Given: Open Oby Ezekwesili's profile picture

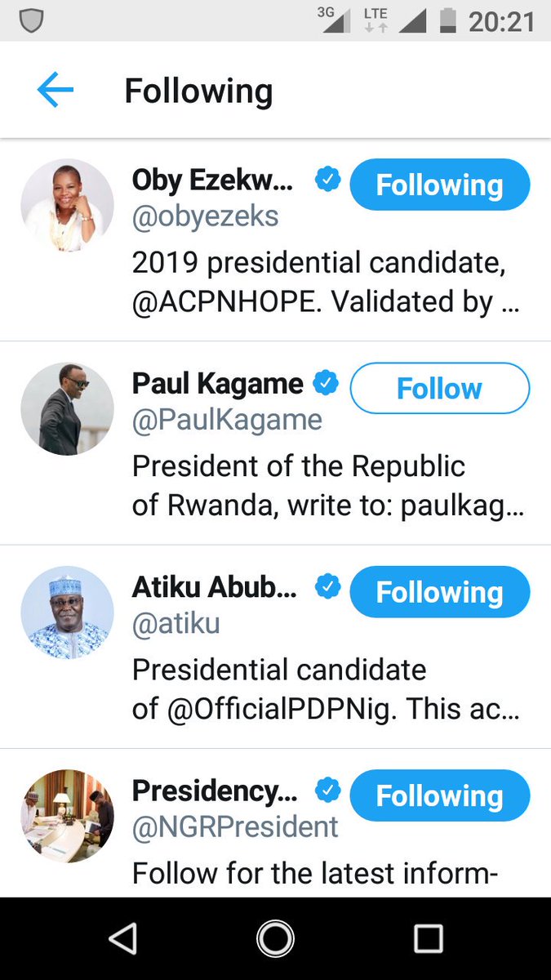Looking at the screenshot, I should pos(67,205).
